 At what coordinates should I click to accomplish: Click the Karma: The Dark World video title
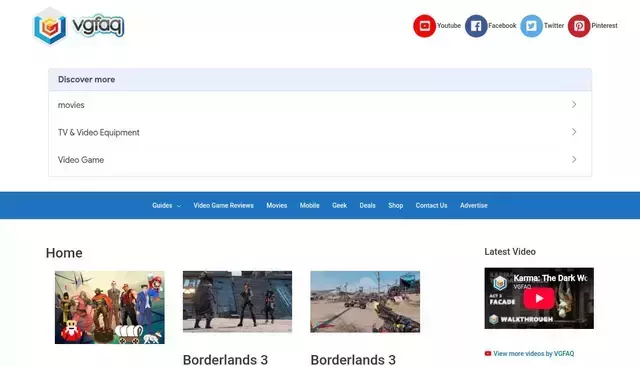[550, 278]
